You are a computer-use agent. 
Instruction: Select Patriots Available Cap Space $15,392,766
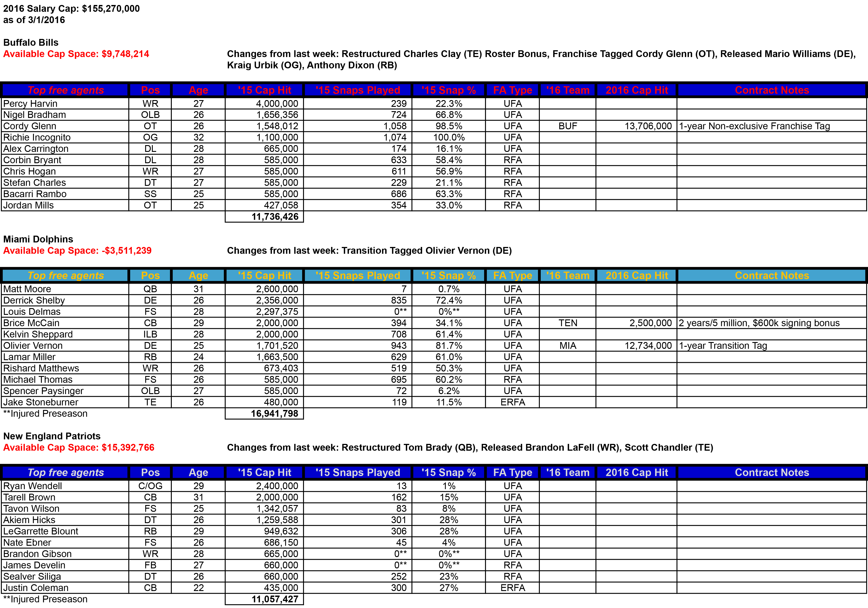(x=79, y=448)
